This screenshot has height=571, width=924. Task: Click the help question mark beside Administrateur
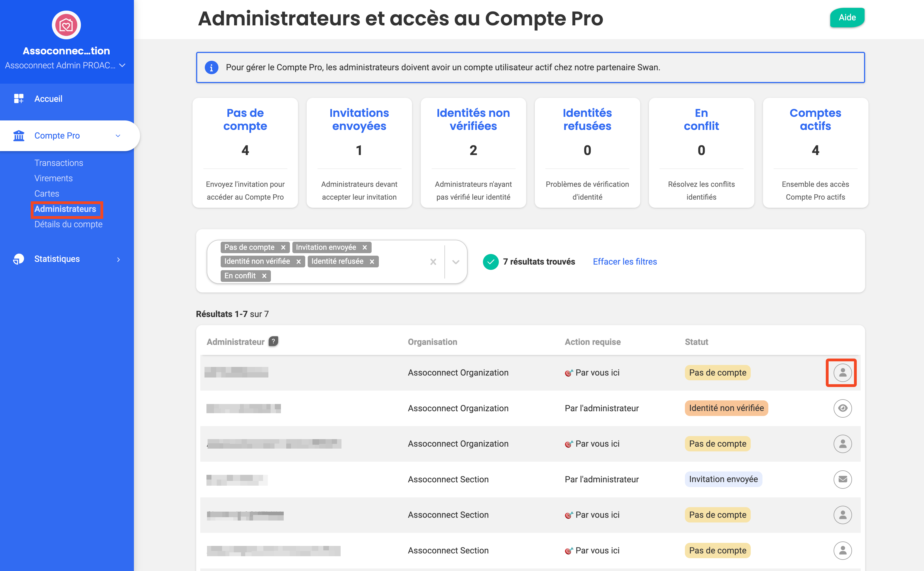[273, 341]
